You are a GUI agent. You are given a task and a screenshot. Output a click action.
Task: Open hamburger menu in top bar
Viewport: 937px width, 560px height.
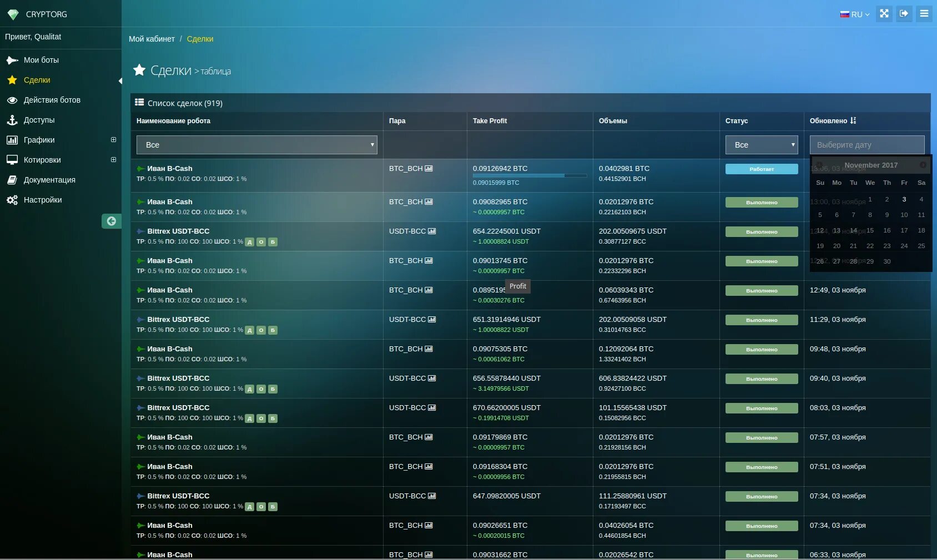point(924,14)
